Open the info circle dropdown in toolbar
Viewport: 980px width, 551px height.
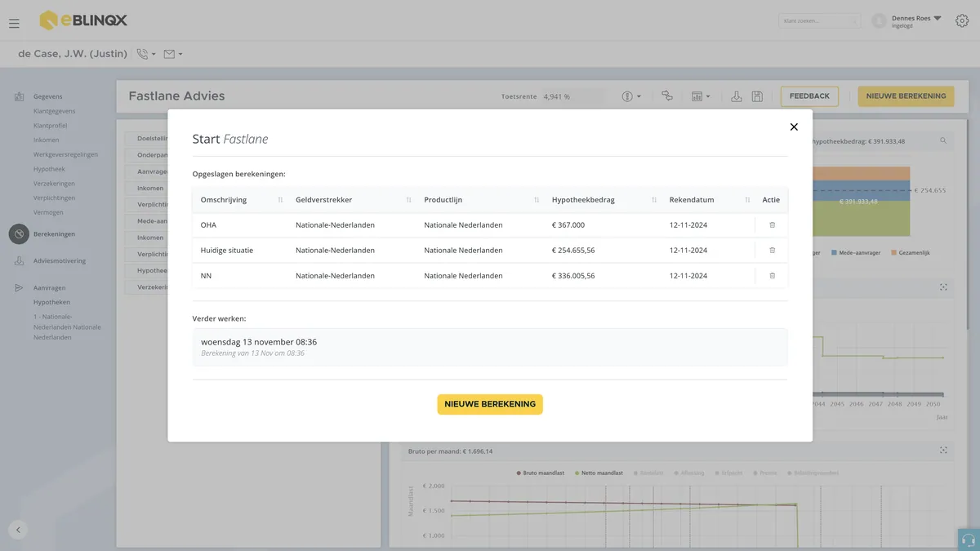(630, 96)
